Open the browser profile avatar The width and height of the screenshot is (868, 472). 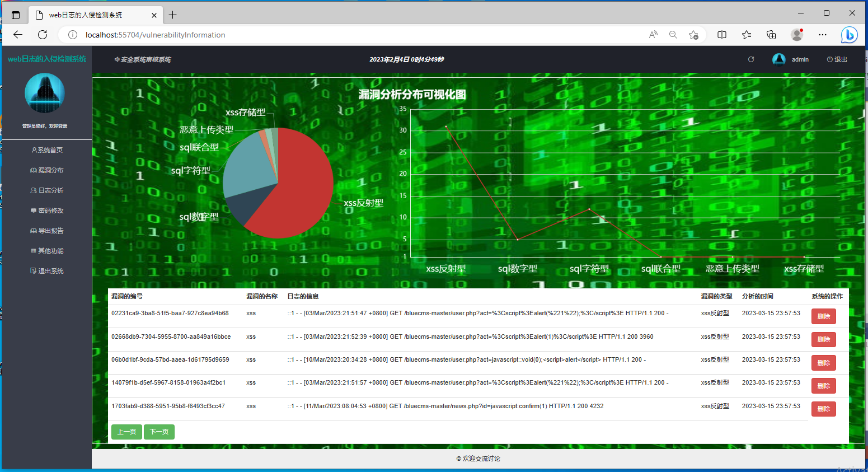[797, 35]
